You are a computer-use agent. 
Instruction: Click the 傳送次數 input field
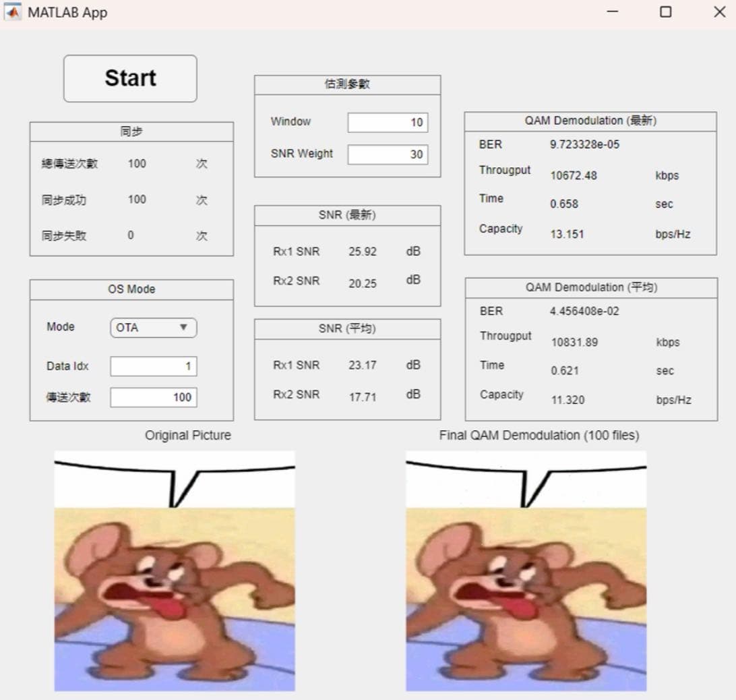(154, 397)
